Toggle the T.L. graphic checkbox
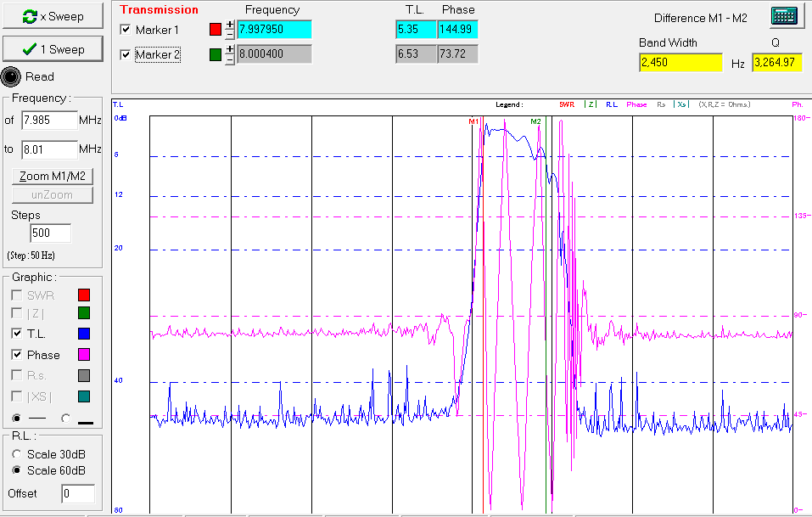Screen dimensions: 812x517 coord(17,334)
